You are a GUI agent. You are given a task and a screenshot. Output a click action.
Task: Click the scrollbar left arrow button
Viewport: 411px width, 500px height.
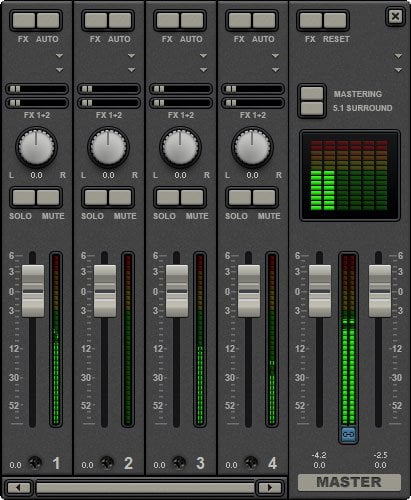(x=18, y=488)
